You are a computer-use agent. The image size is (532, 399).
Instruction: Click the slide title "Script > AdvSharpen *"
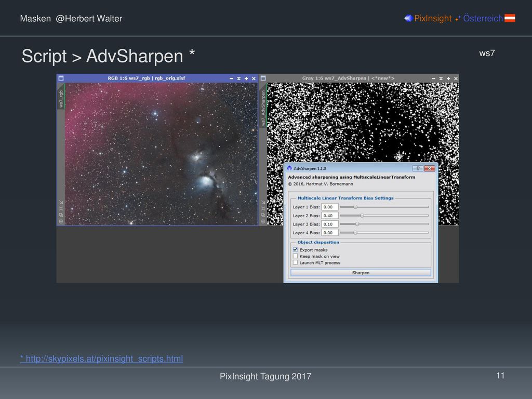click(108, 56)
